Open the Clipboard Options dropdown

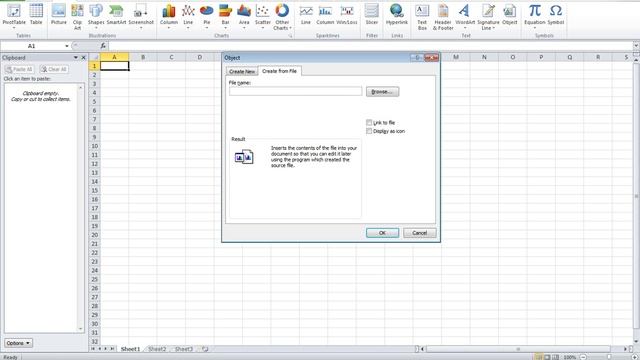18,343
